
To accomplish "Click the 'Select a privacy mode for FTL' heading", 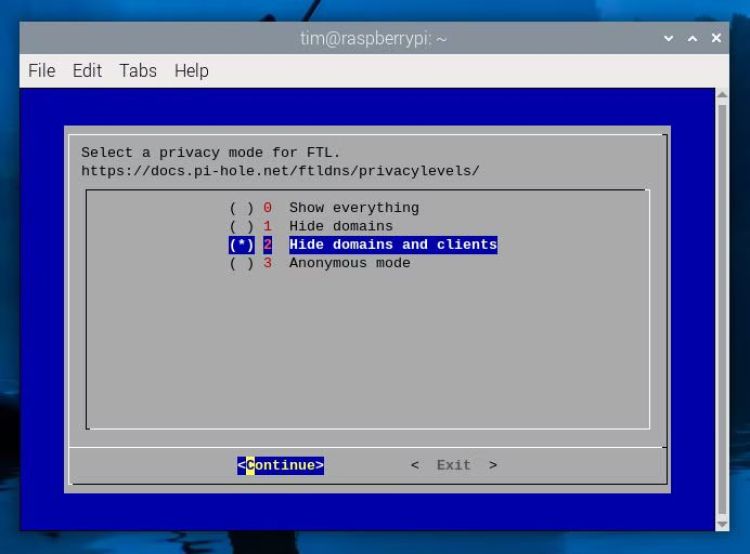I will (210, 153).
